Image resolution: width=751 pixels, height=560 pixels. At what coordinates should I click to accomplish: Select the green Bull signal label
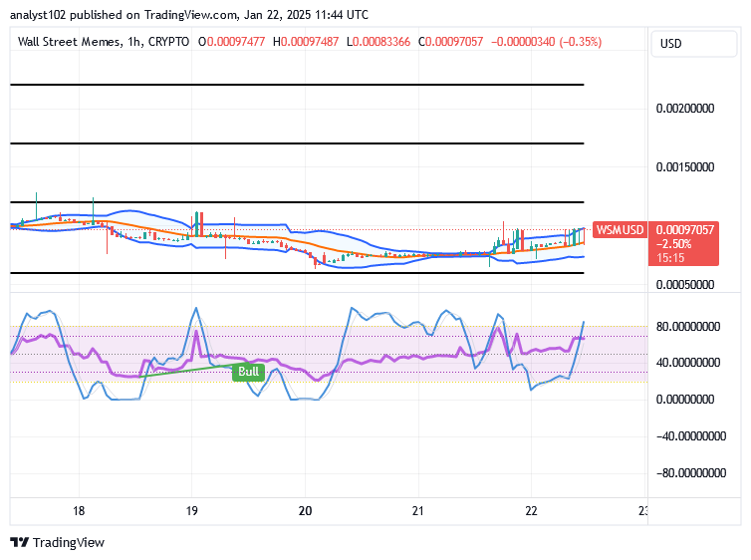249,372
